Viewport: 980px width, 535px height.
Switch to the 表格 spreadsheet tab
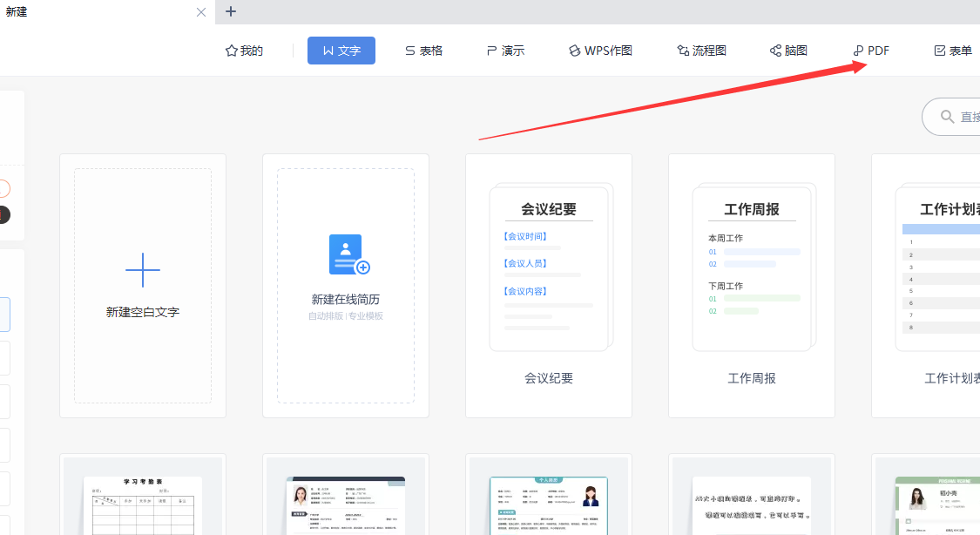coord(423,51)
